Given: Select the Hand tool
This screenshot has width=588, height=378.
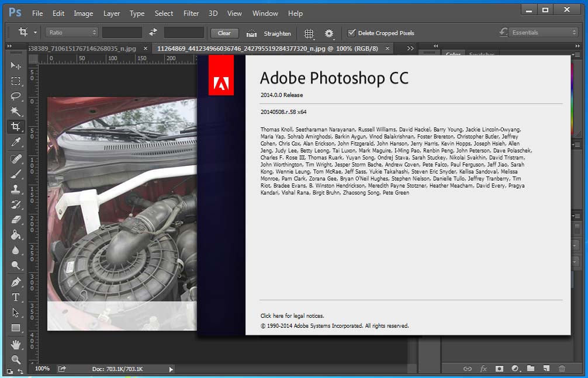Looking at the screenshot, I should point(15,344).
